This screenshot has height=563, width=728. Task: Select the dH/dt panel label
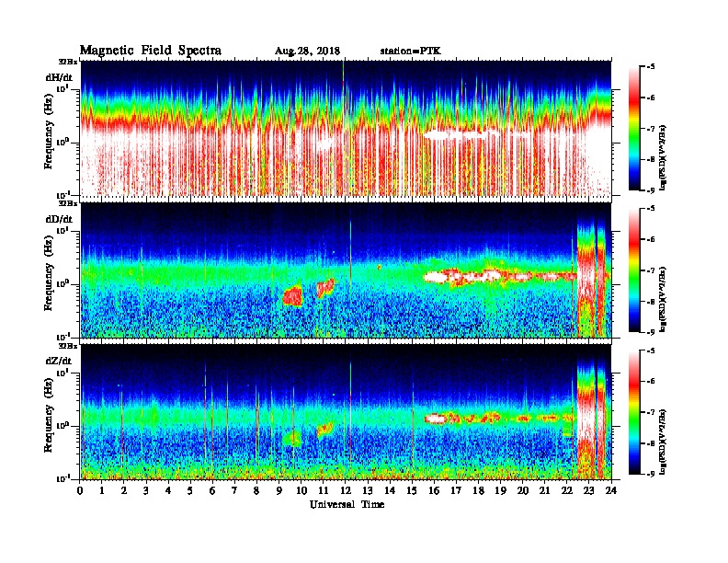point(59,77)
